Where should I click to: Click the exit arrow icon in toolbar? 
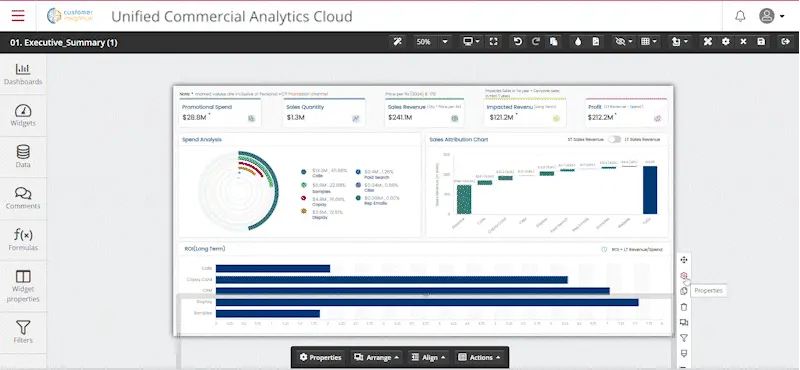point(785,42)
